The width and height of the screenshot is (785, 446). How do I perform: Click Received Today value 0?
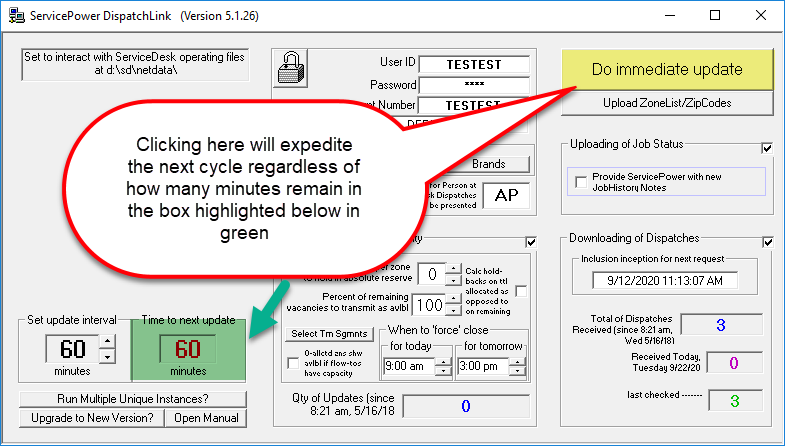pos(734,363)
